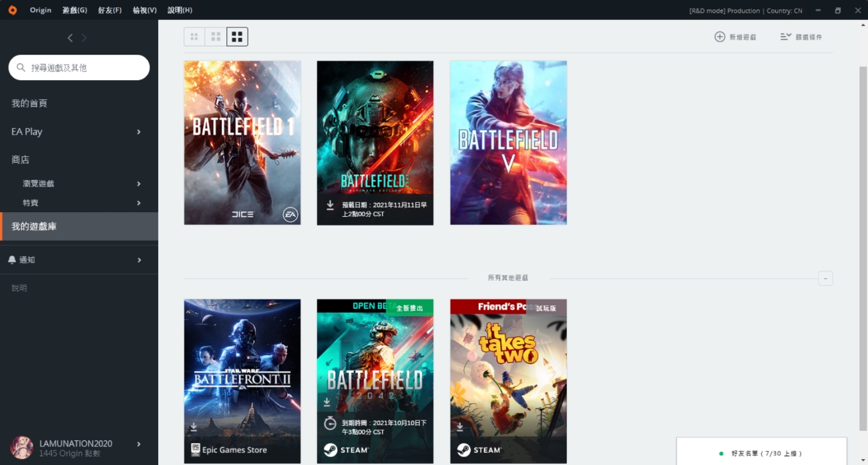Click the magnifier icon in search box
Screen dimensions: 868x465
click(21, 67)
